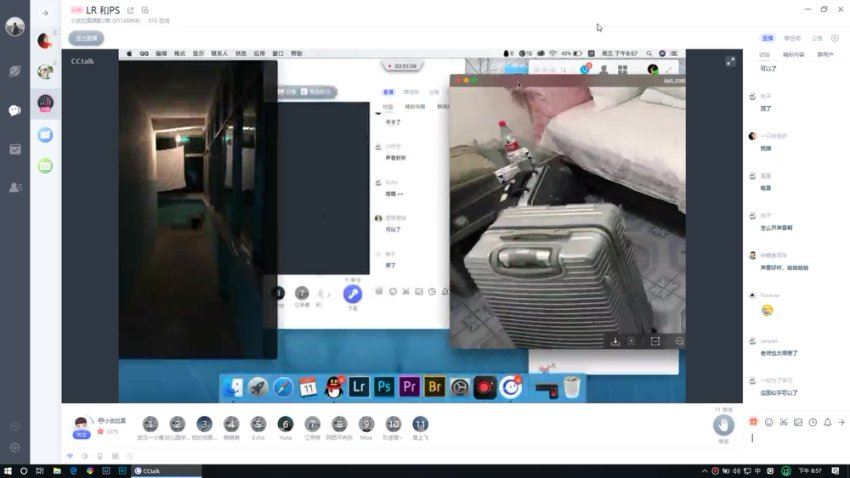Image resolution: width=850 pixels, height=478 pixels.
Task: Click Lightroom in the streamed Mac dock
Action: point(359,387)
